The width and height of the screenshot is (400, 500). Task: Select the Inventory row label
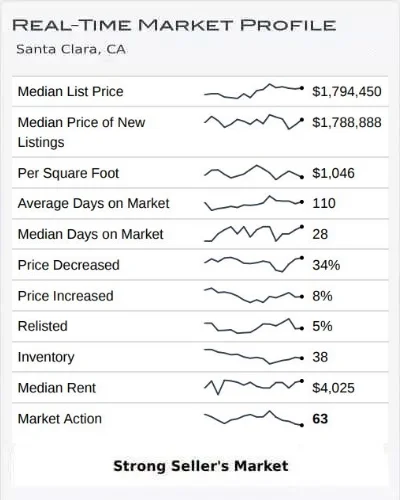(x=46, y=357)
